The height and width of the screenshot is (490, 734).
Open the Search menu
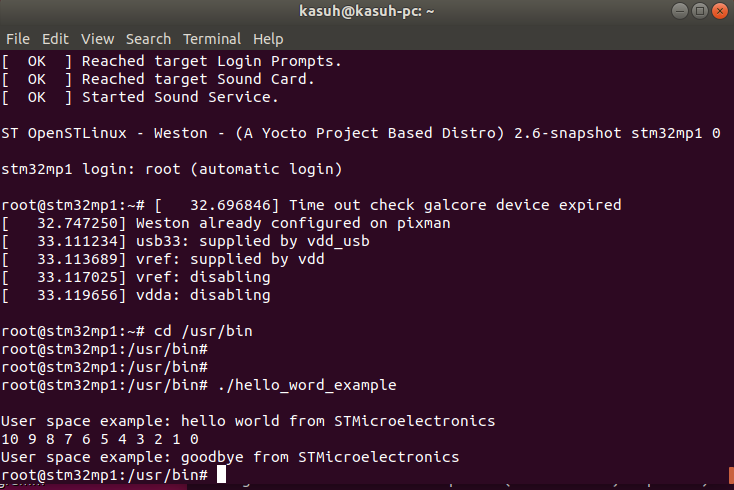148,39
